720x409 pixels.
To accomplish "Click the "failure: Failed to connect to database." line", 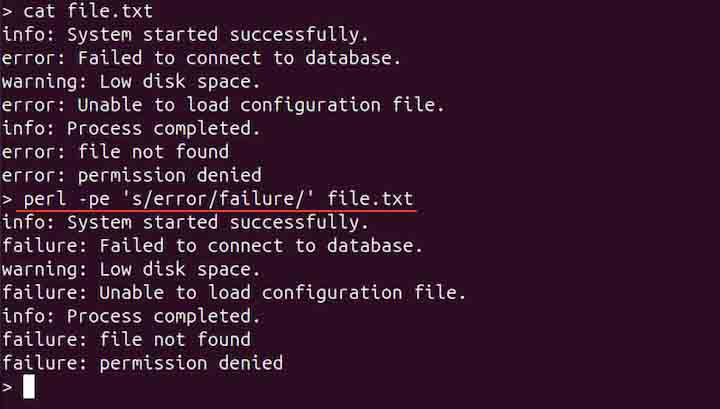I will point(212,246).
